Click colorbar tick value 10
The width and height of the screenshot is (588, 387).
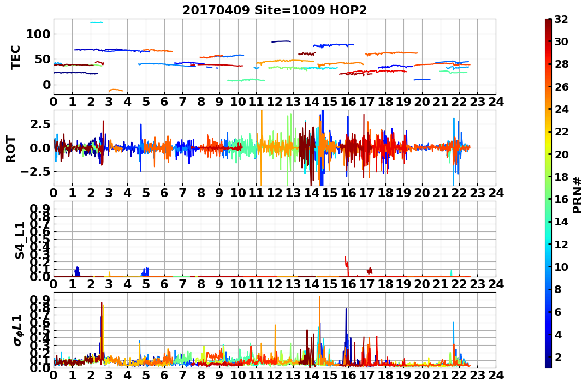[561, 266]
